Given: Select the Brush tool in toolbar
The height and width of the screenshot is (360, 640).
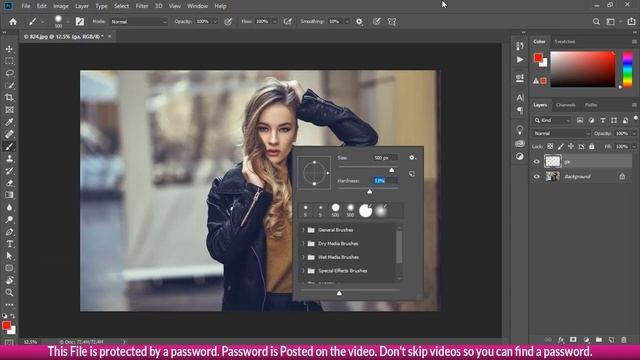Looking at the screenshot, I should coord(9,147).
